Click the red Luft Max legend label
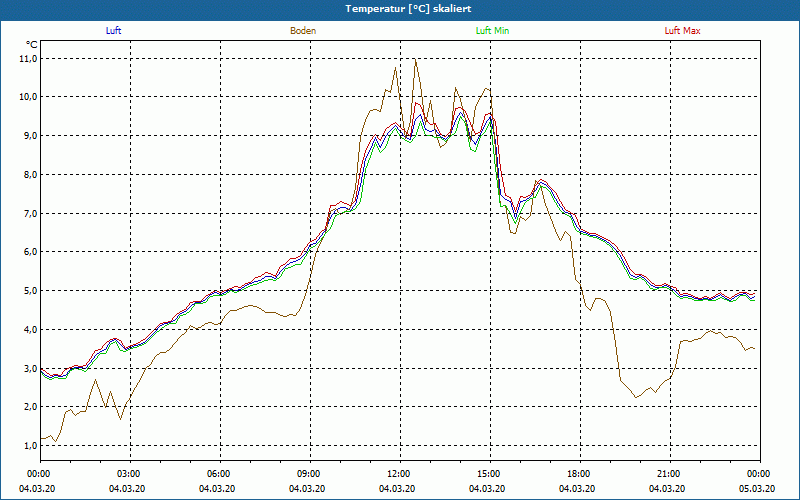Image resolution: width=800 pixels, height=500 pixels. (x=682, y=31)
